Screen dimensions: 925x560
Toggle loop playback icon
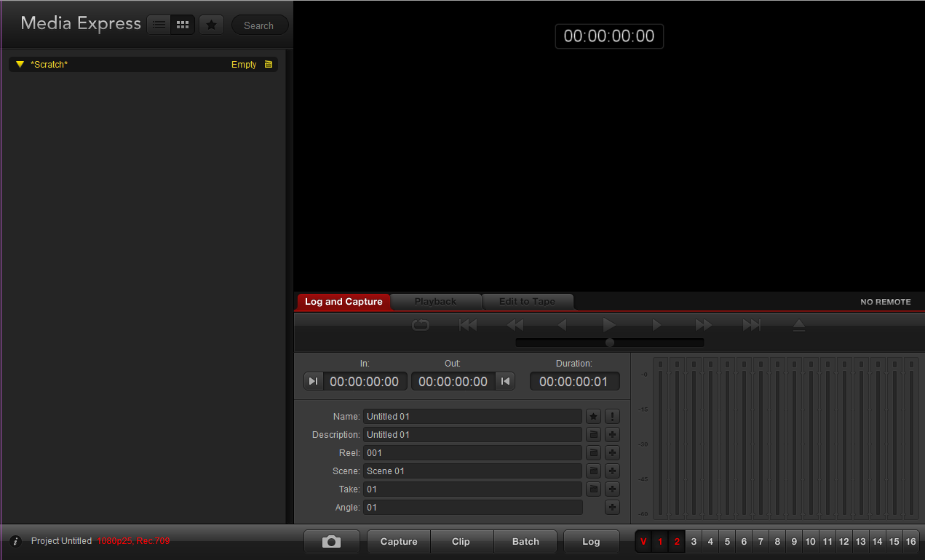(421, 325)
